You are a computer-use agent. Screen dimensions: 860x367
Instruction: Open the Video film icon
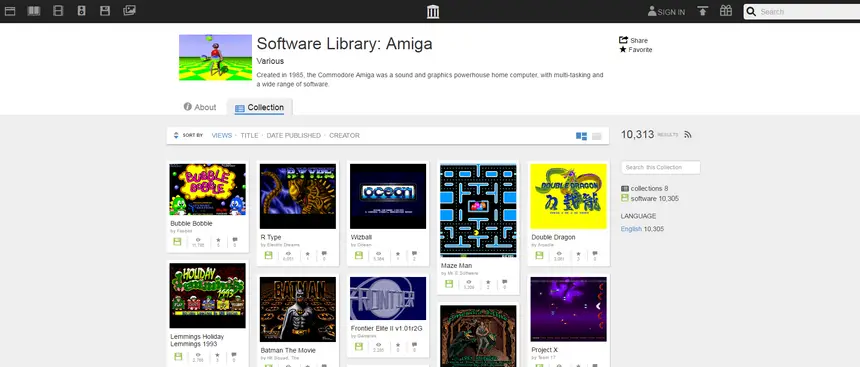(x=58, y=11)
